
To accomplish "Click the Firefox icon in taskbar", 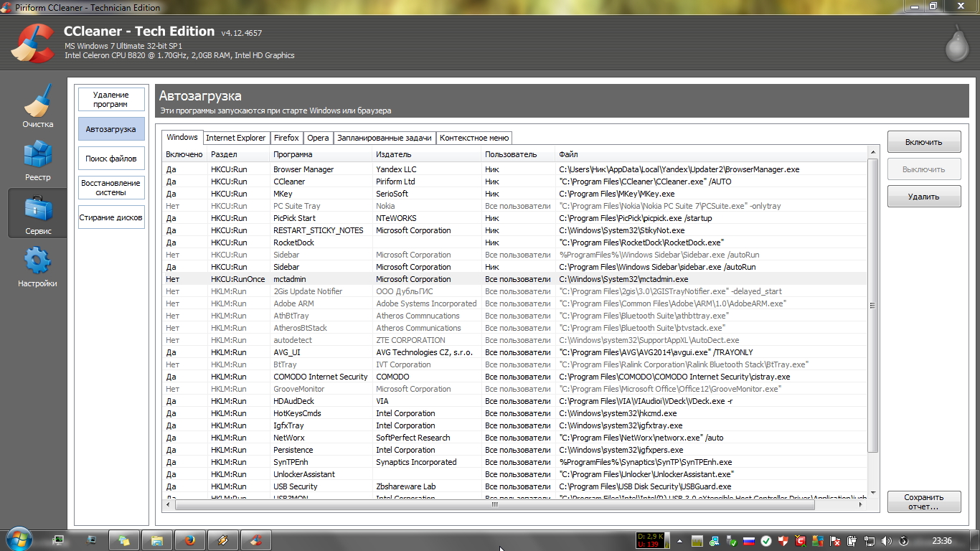I will pos(189,540).
